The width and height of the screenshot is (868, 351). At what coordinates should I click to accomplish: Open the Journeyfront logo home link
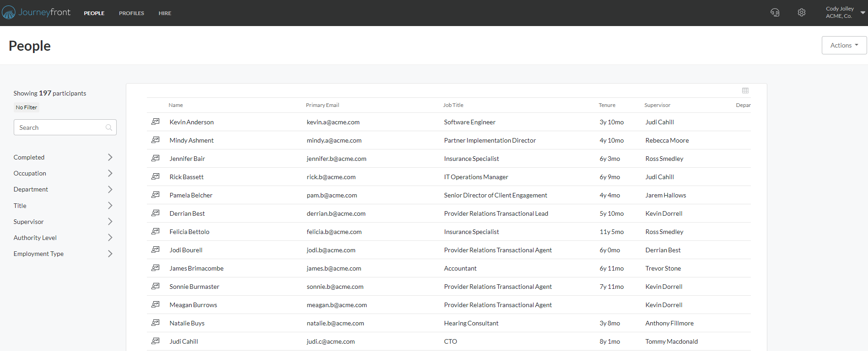click(x=36, y=12)
